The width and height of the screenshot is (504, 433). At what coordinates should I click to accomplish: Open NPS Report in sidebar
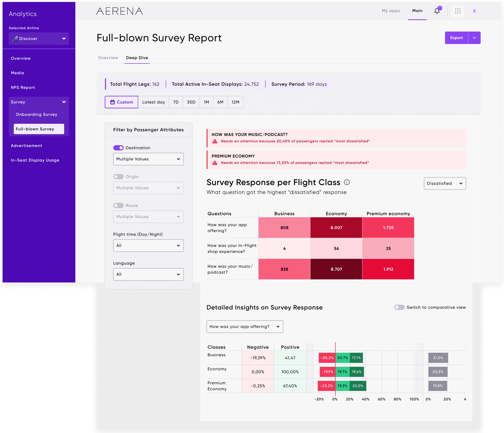(23, 87)
